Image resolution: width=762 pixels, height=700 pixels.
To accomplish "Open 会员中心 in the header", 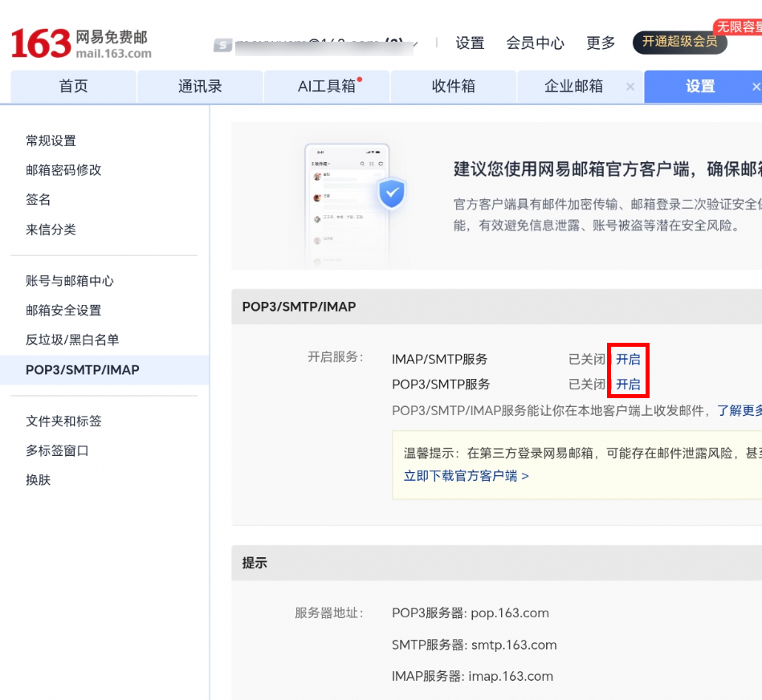I will coord(535,43).
